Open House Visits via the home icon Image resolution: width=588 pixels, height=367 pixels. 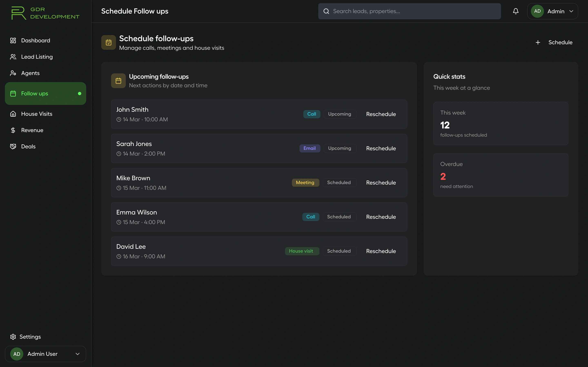click(x=13, y=114)
